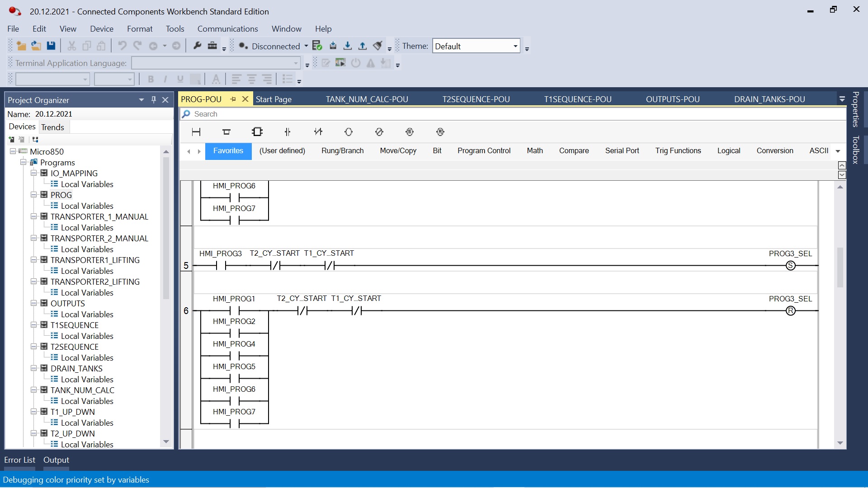Insert an instruction block element
Screen dimensions: 868x488
[x=257, y=132]
